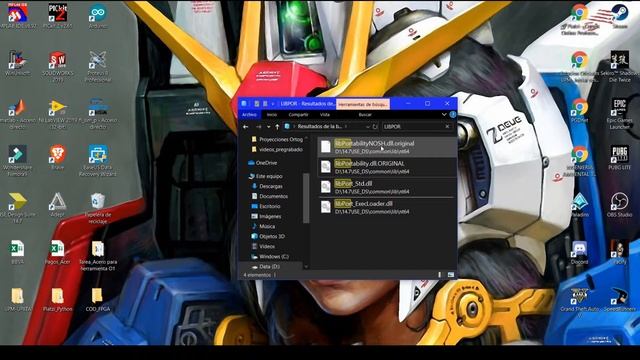Screen dimensions: 640x360
Task: Clear the LIBPOR search box
Action: coord(447,127)
